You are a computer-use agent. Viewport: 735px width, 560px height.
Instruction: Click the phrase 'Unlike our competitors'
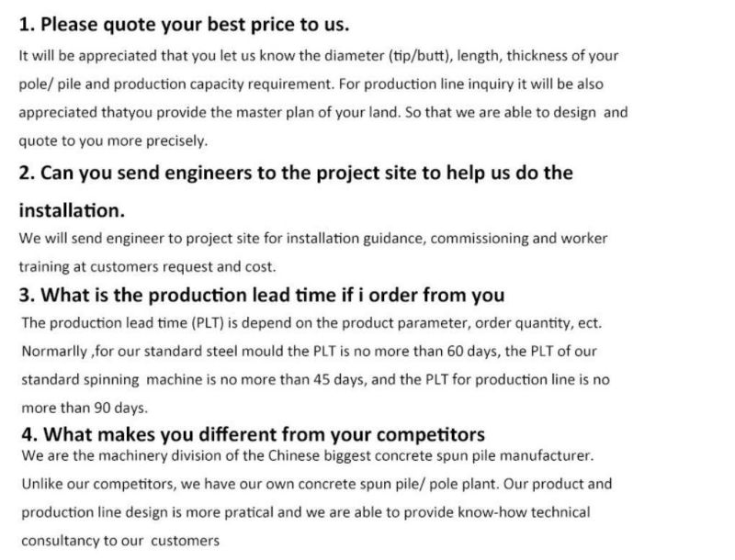pyautogui.click(x=99, y=484)
